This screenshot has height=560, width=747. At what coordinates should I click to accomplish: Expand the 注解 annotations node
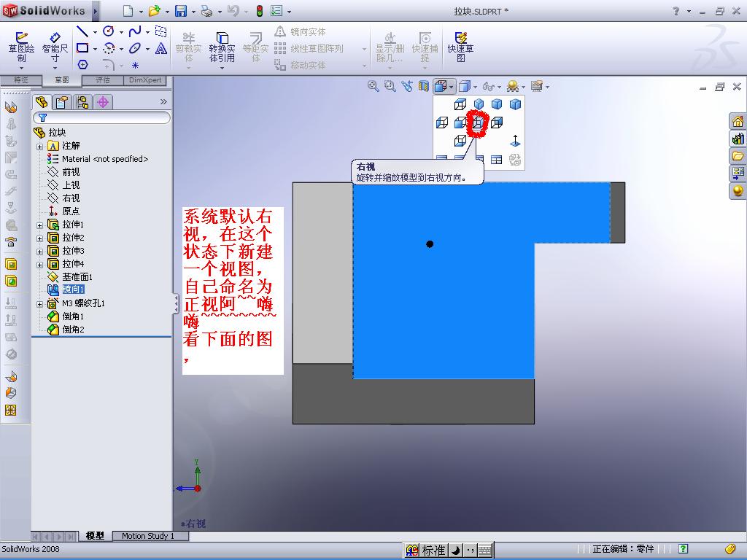pyautogui.click(x=40, y=146)
